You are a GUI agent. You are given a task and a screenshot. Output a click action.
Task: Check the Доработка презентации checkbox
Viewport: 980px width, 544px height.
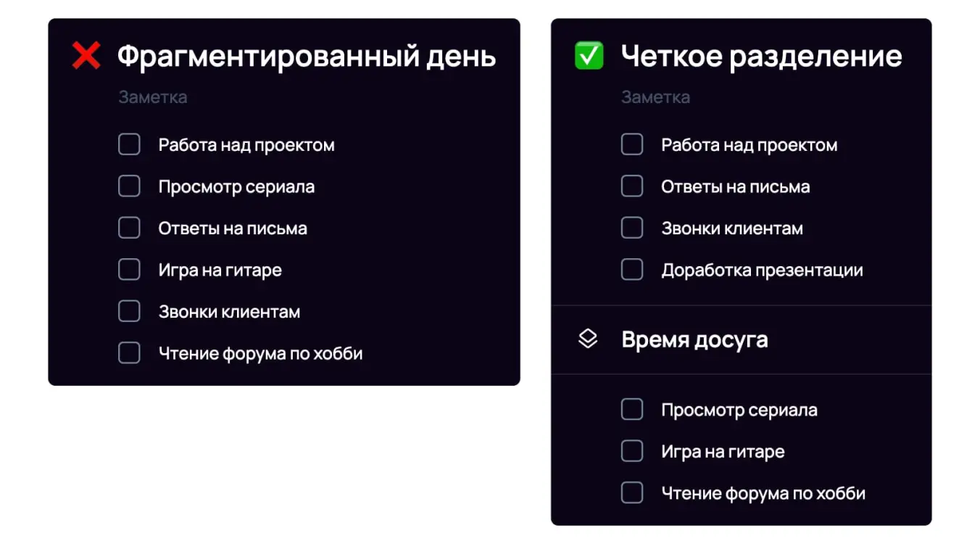coord(631,269)
